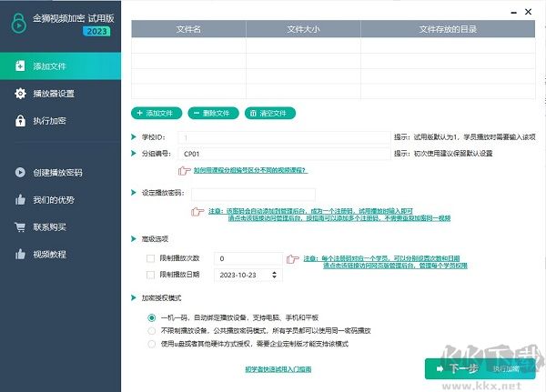Click the shopping cart icon for 联系购买
This screenshot has height=392, width=546.
(20, 227)
